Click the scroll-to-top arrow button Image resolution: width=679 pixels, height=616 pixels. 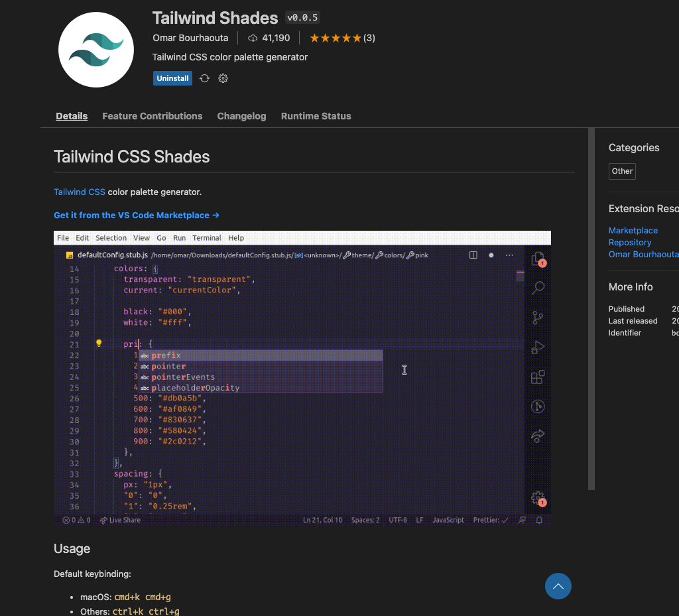558,586
